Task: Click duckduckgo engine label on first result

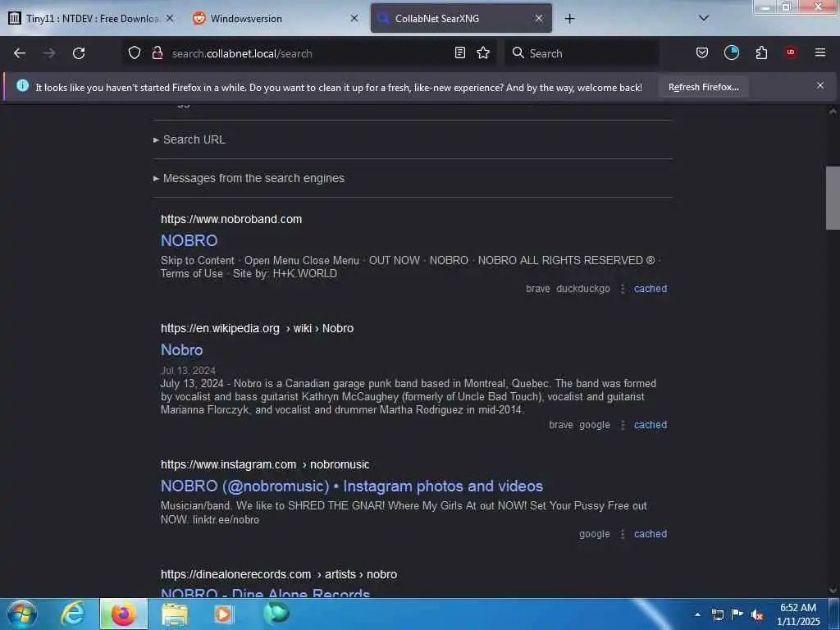Action: coord(583,289)
